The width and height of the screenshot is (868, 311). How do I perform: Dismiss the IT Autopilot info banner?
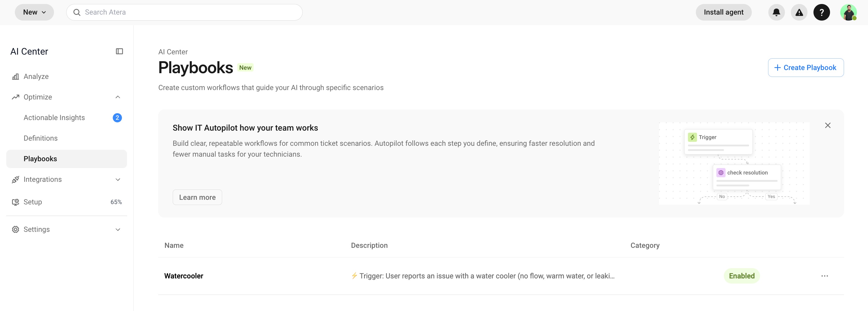coord(827,125)
